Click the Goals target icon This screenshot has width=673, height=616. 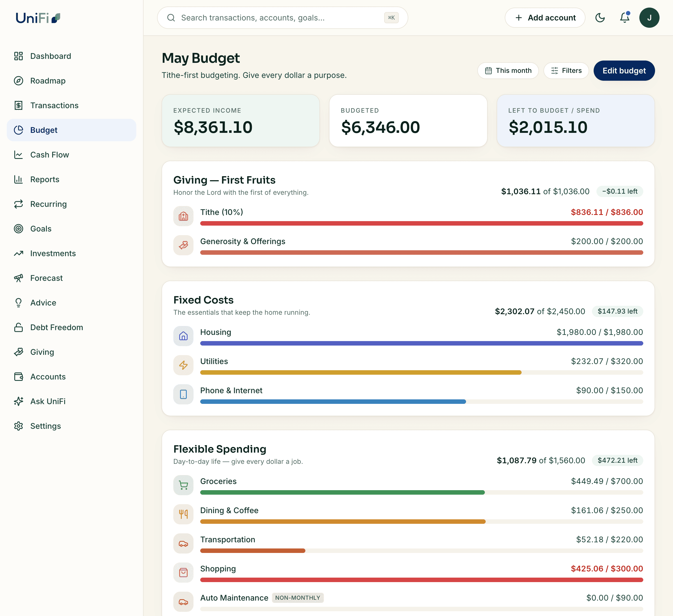(x=18, y=229)
